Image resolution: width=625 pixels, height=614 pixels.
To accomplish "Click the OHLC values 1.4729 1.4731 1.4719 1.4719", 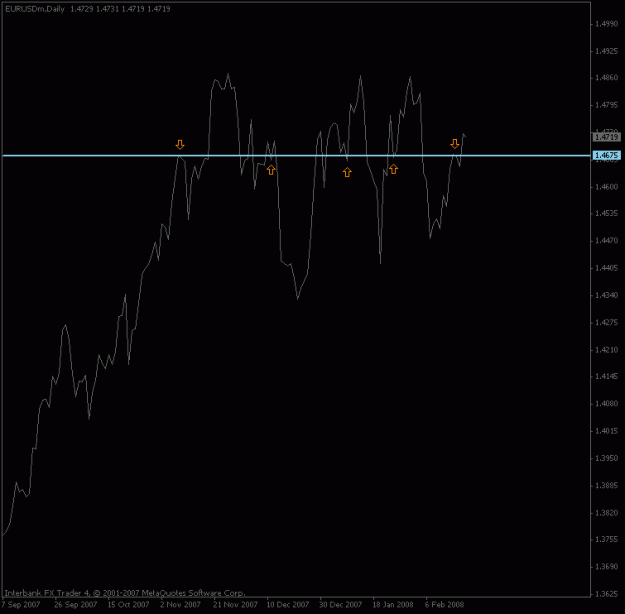I will point(120,9).
